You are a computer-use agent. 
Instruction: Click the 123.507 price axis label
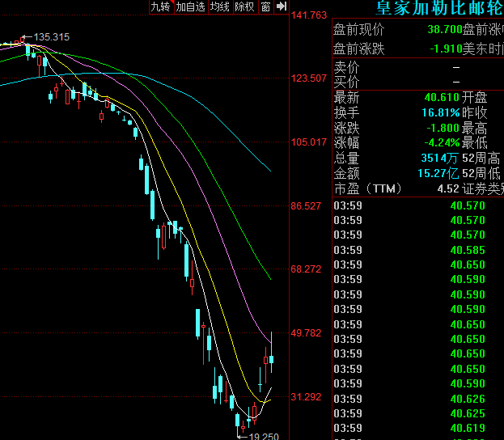(309, 78)
